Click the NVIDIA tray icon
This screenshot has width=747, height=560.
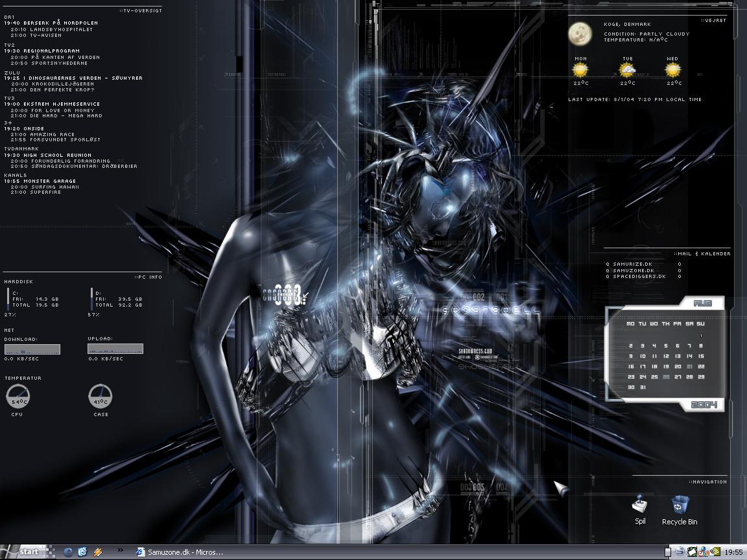point(715,552)
